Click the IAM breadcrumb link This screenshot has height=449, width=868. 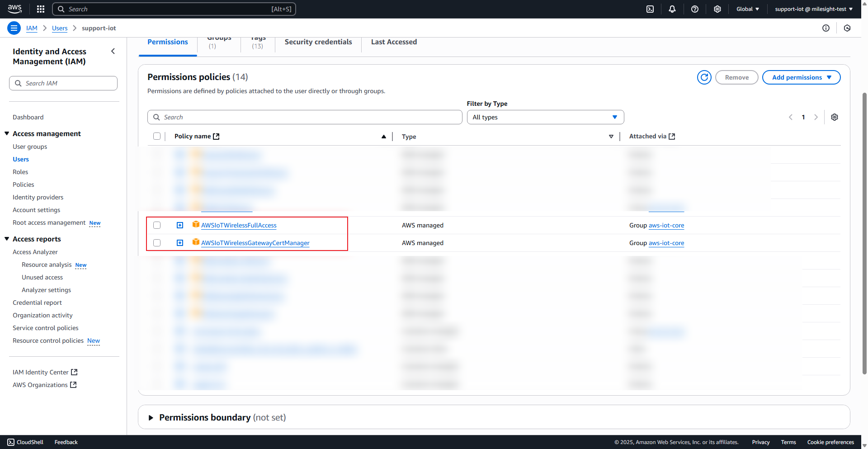tap(32, 28)
